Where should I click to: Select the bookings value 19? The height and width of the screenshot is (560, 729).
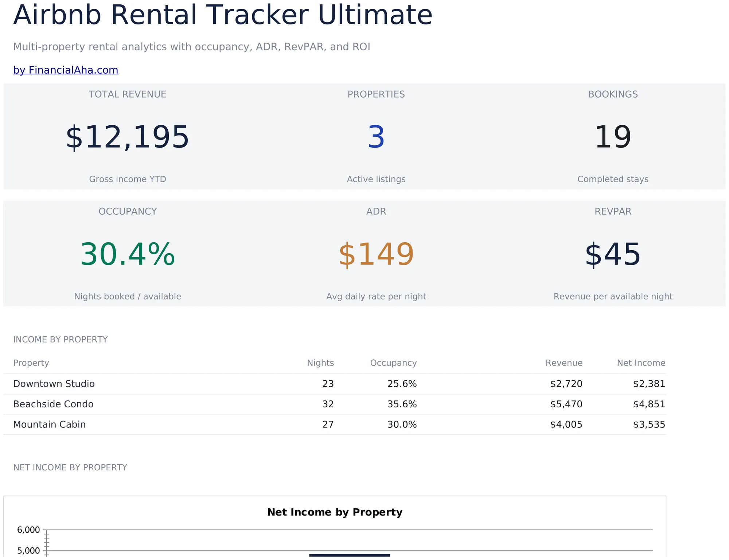tap(613, 137)
